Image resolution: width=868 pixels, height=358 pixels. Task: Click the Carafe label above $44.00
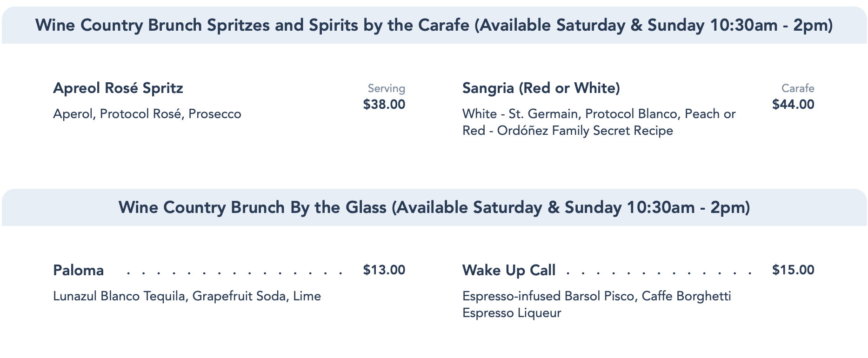pyautogui.click(x=797, y=88)
